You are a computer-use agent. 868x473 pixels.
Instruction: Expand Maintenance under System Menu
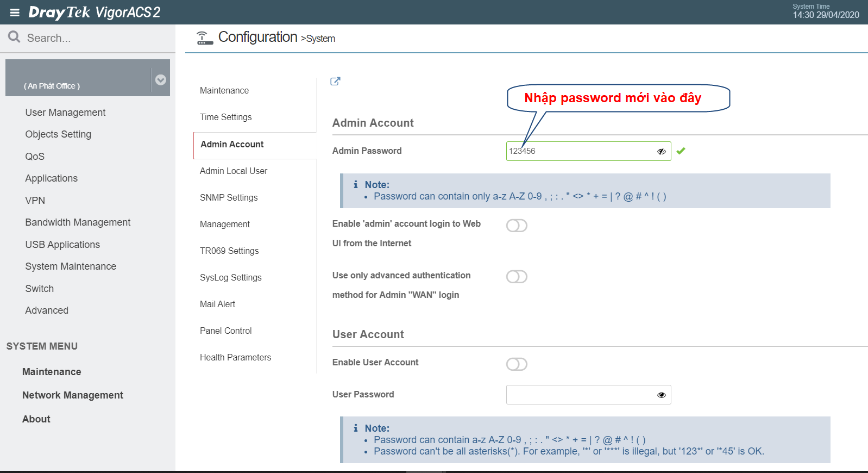coord(52,372)
